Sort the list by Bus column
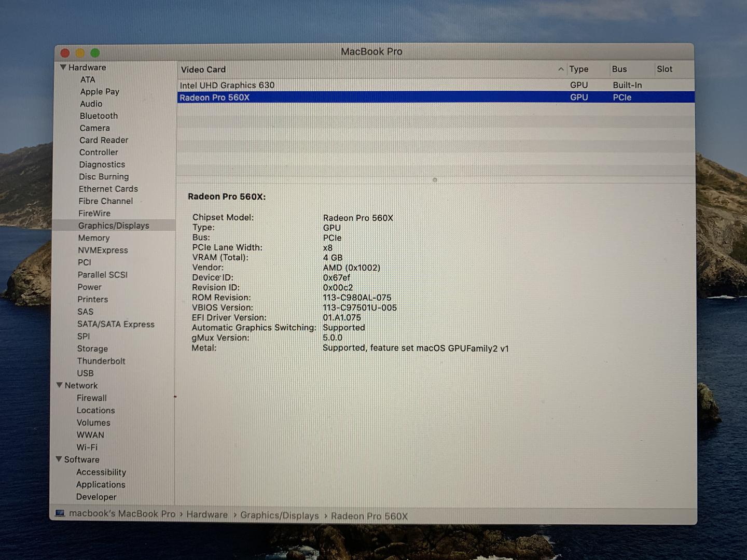This screenshot has width=747, height=560. click(x=619, y=68)
